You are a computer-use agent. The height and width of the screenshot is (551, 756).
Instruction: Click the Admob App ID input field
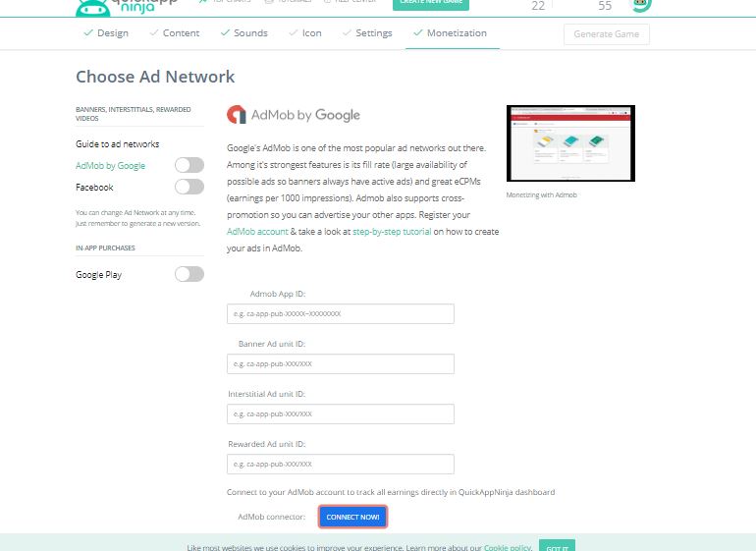[341, 313]
